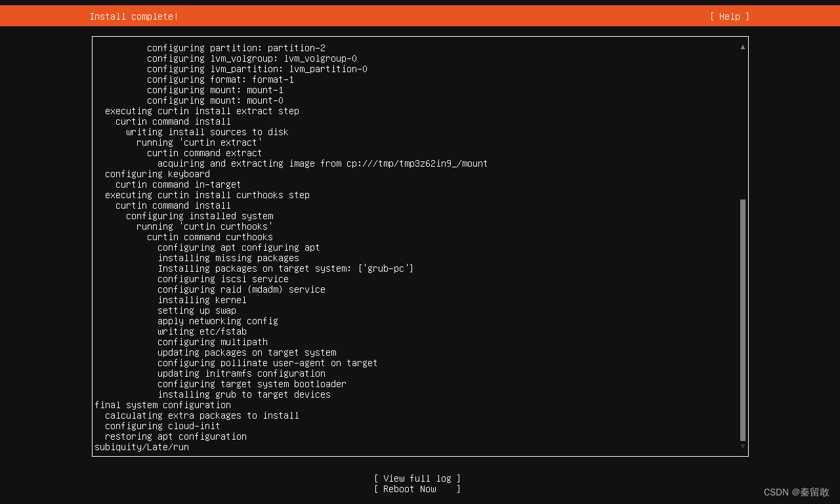840x504 pixels.
Task: Click the log scrollbar thumb
Action: [743, 320]
